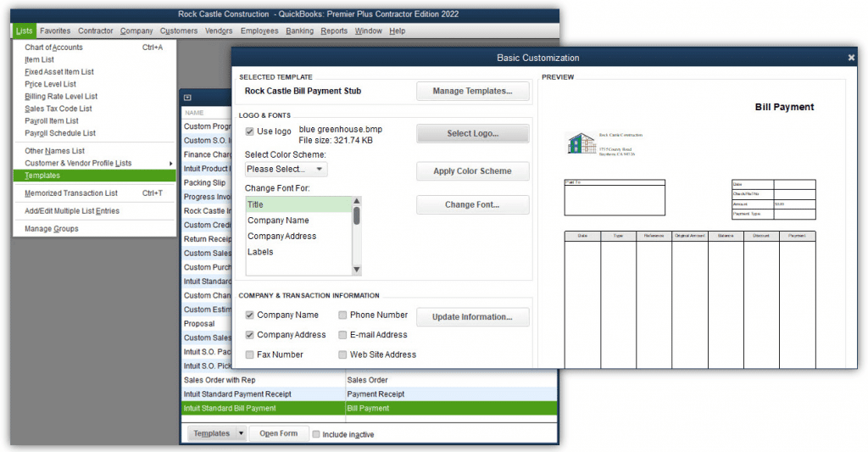
Task: Enable the Phone Number checkbox
Action: pyautogui.click(x=342, y=315)
